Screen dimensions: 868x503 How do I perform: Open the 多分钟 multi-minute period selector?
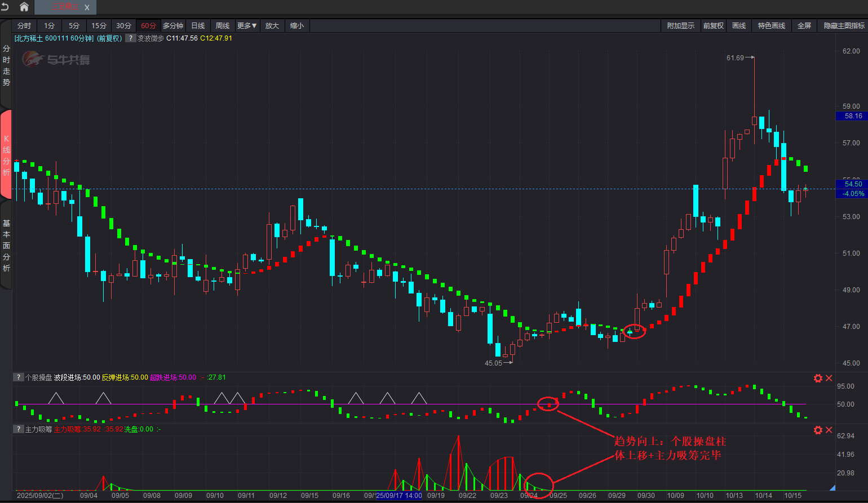point(173,26)
